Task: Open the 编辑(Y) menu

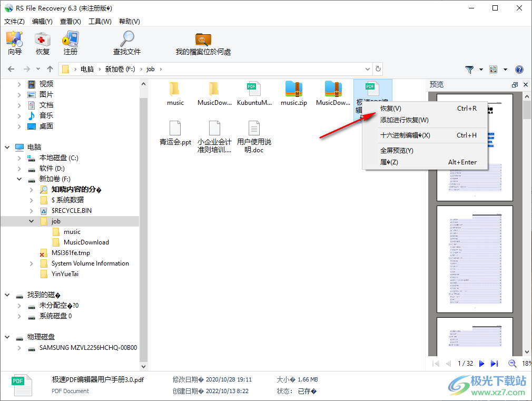Action: point(42,22)
